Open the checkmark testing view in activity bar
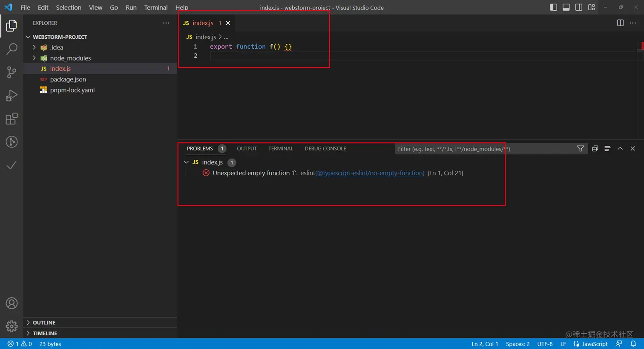Screen dimensions: 644x349 (11, 165)
